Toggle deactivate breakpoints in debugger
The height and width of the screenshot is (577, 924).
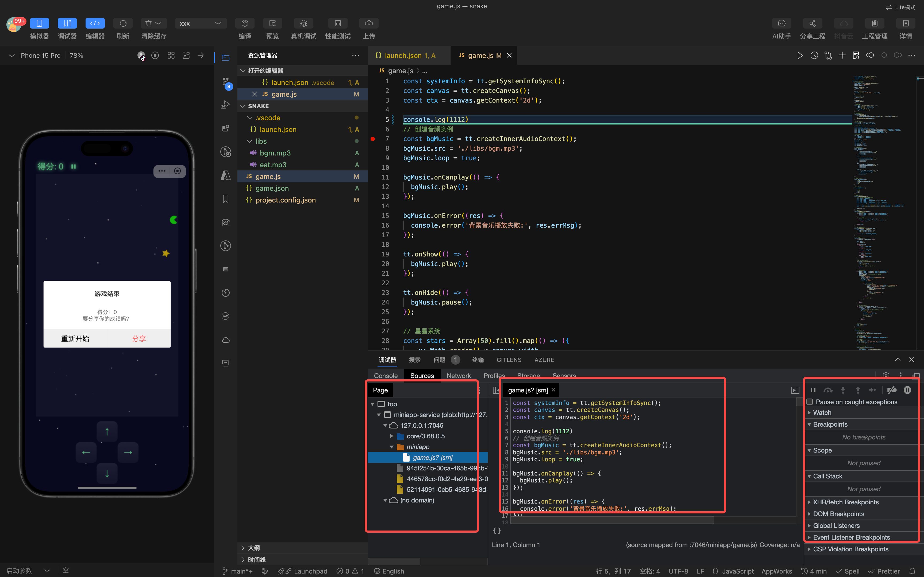coord(892,390)
